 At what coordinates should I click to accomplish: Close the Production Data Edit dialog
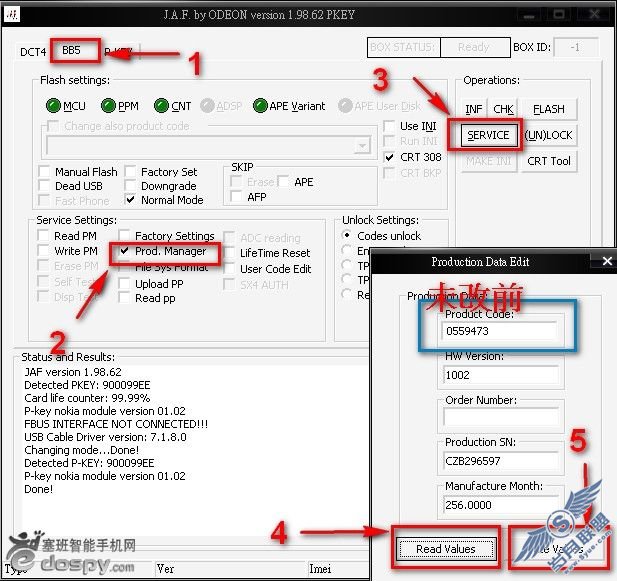[606, 261]
